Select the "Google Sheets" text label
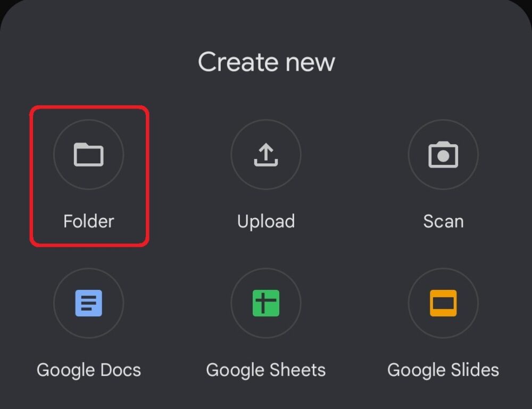 [266, 370]
